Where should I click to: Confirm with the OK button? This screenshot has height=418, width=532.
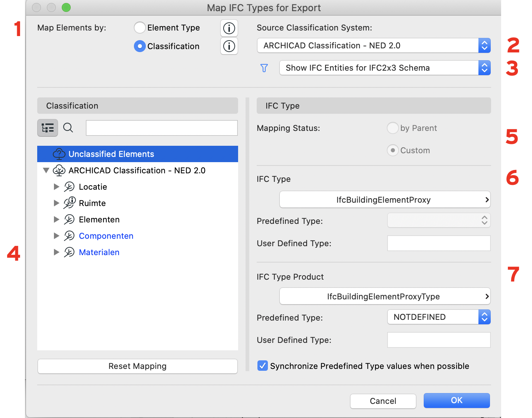click(457, 401)
